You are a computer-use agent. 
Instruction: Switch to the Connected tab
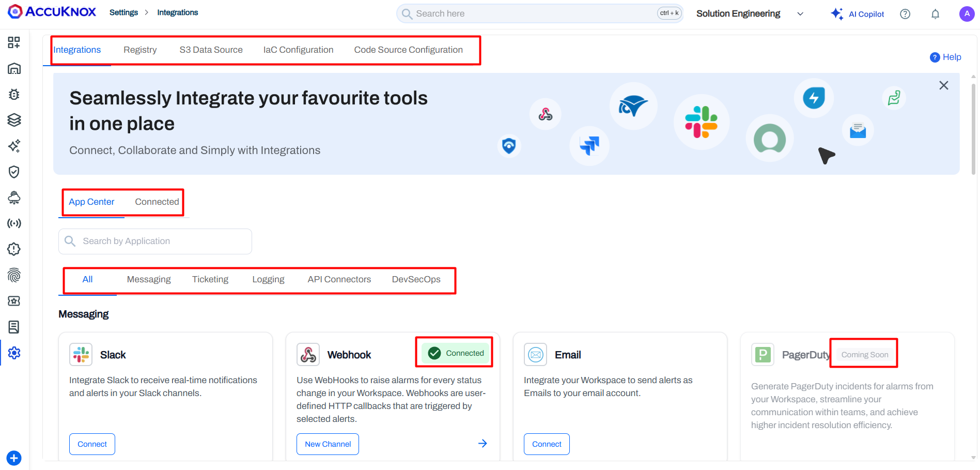pos(157,202)
